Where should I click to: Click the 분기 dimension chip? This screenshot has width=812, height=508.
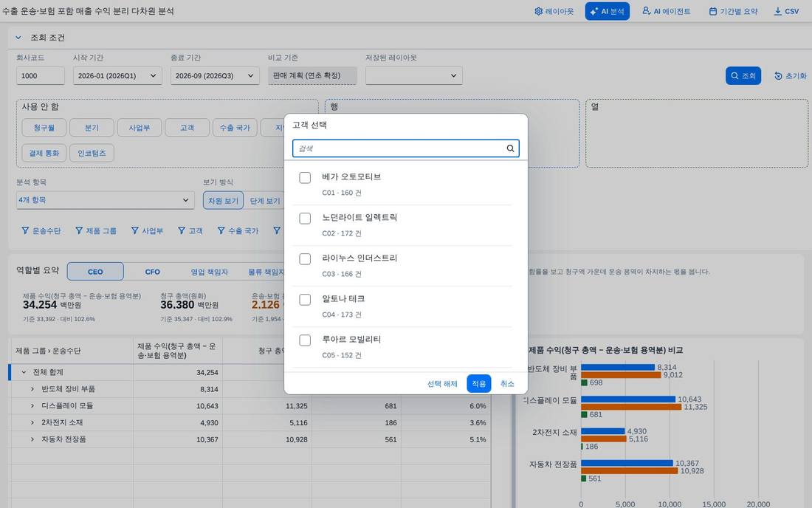[x=92, y=128]
